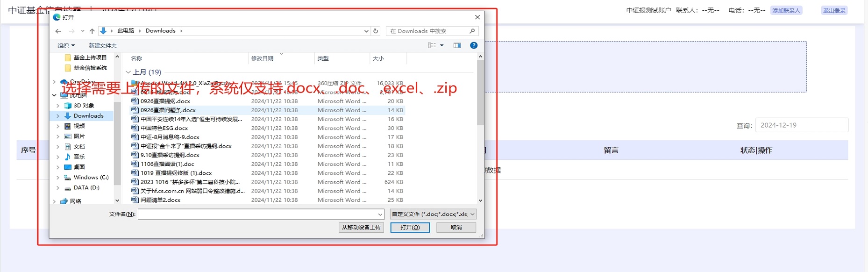The image size is (868, 272).
Task: Expand the Windows (C:) drive node
Action: coord(58,178)
